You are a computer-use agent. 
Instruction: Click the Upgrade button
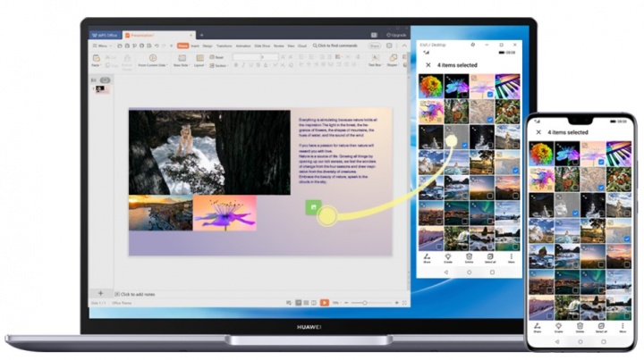[396, 35]
